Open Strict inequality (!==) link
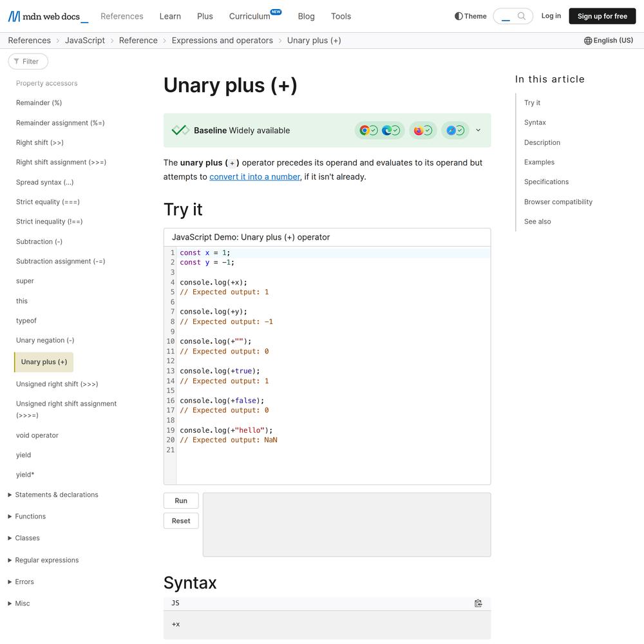 [50, 222]
